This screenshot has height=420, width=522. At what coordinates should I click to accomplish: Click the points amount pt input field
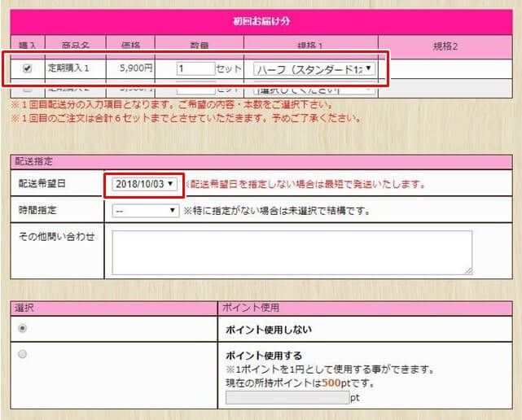[287, 398]
